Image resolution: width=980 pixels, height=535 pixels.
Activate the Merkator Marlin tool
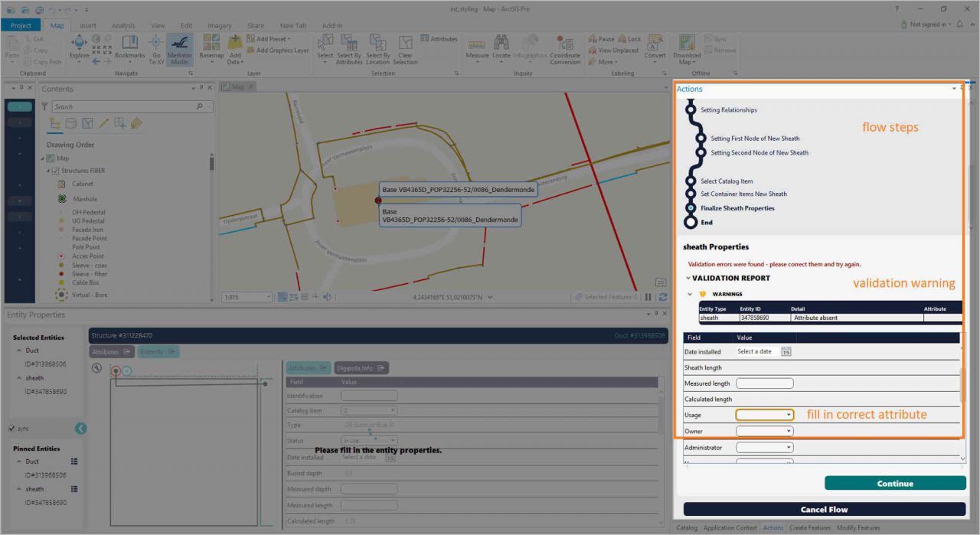(x=178, y=49)
